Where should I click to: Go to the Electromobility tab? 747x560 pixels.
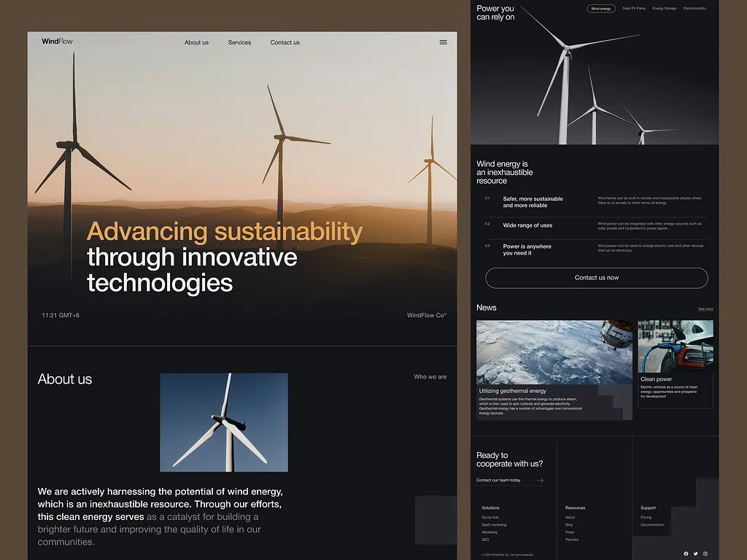tap(694, 9)
